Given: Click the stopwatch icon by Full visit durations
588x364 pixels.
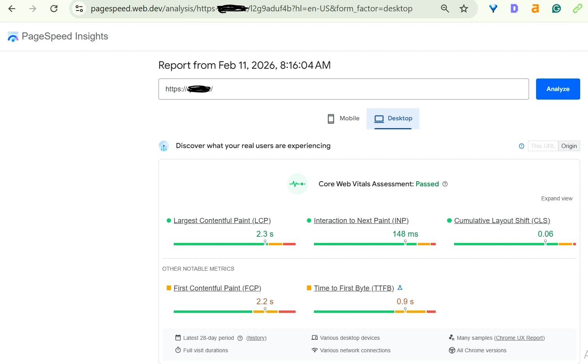Looking at the screenshot, I should [178, 350].
